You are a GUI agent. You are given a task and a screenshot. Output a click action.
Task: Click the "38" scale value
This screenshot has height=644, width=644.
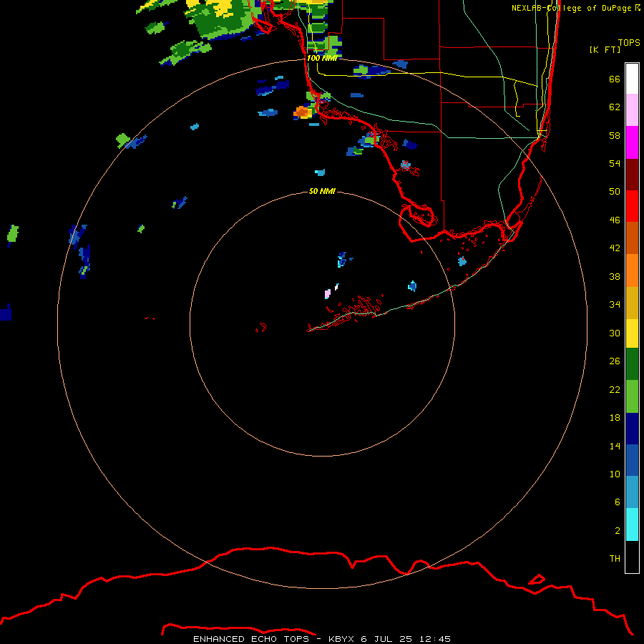615,277
